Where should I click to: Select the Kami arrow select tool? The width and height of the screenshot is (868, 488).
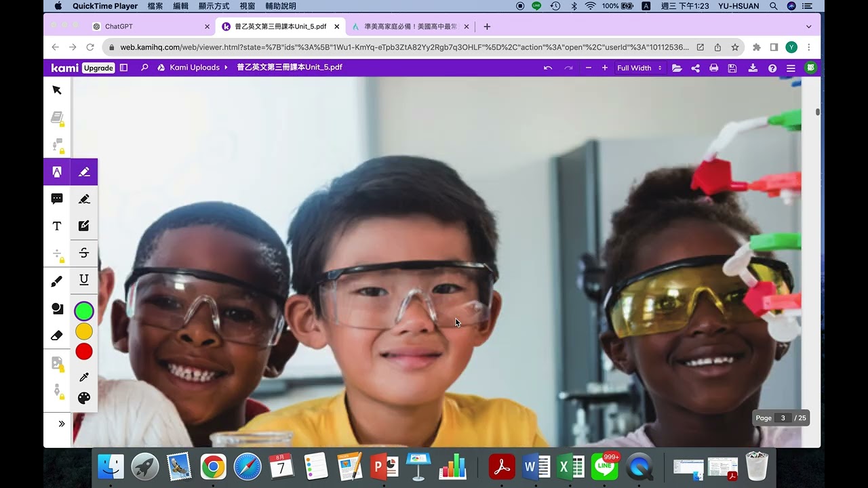(57, 90)
